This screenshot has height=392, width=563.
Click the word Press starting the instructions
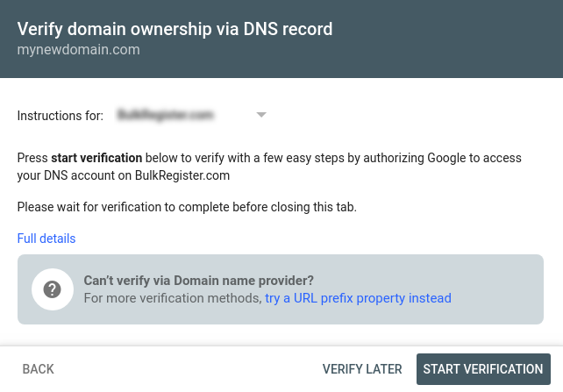[x=32, y=158]
